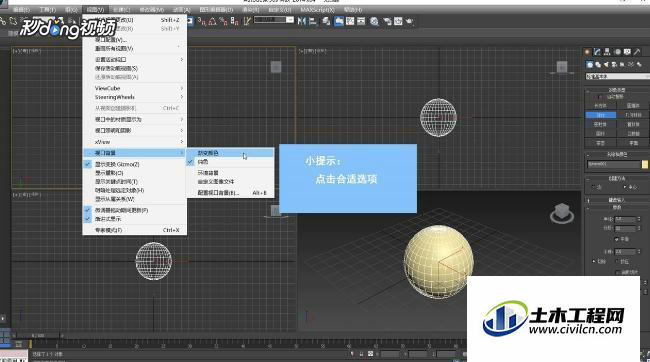Expand the 设置活动视口 submenu
The image size is (650, 362).
[135, 60]
